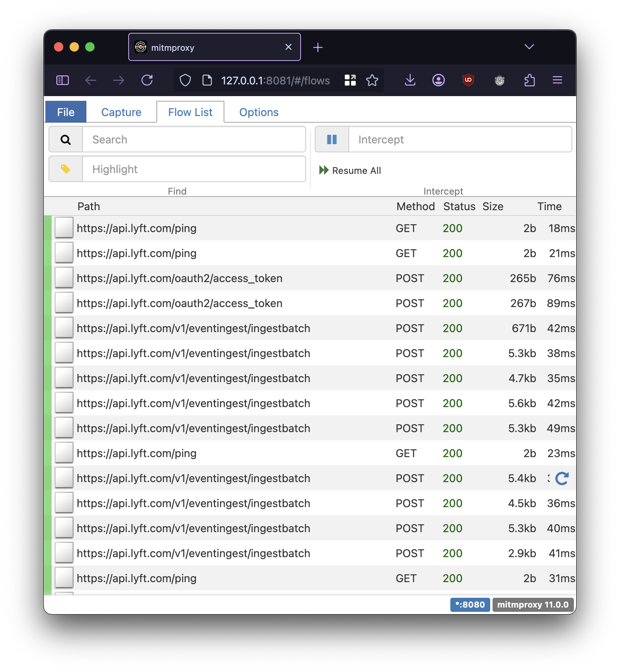The height and width of the screenshot is (672, 620).
Task: Click the Intercept filter input field
Action: [460, 139]
